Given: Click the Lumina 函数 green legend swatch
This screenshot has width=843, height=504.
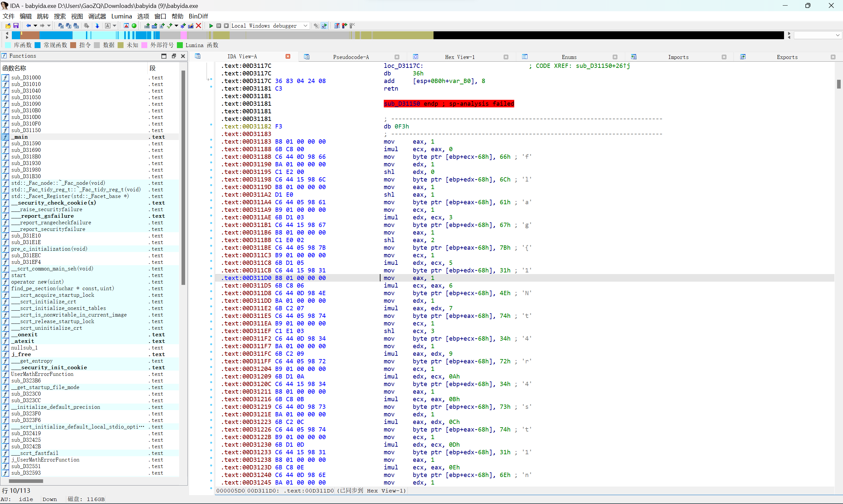Looking at the screenshot, I should [x=180, y=45].
